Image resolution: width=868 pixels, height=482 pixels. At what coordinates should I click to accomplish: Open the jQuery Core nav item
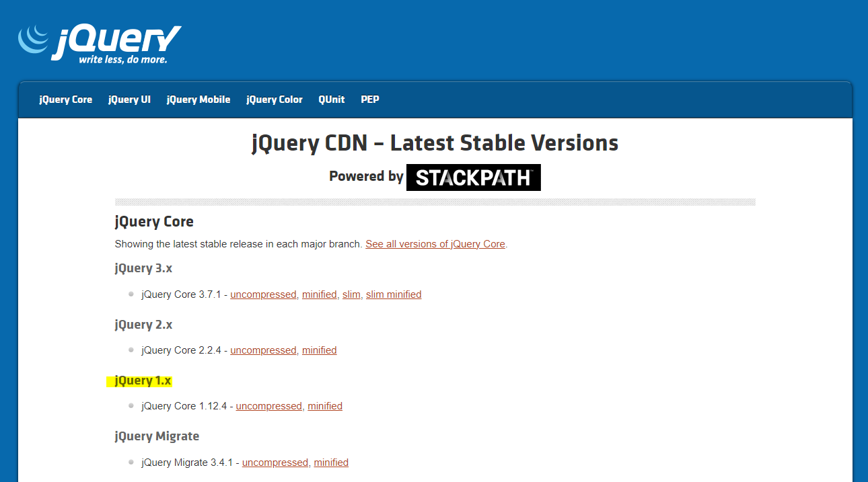[x=65, y=99]
